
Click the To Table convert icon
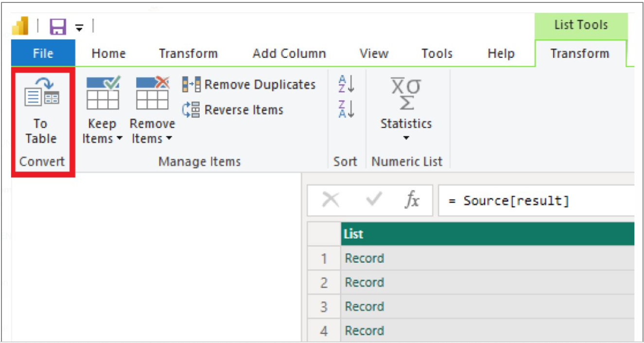pyautogui.click(x=41, y=92)
